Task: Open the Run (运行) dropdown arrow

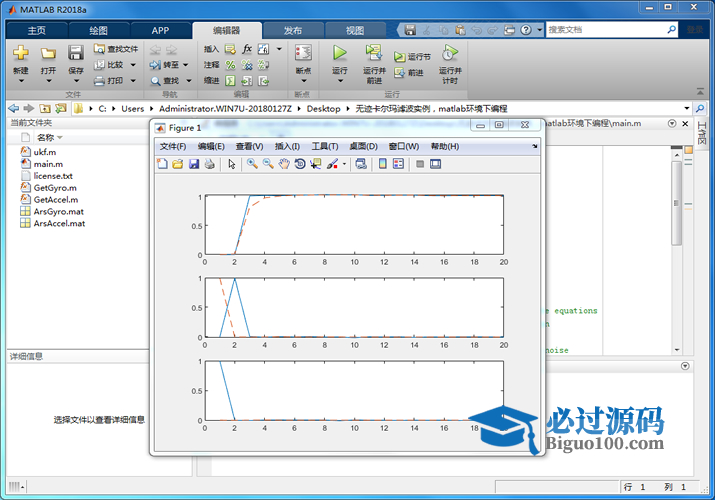Action: [x=340, y=81]
